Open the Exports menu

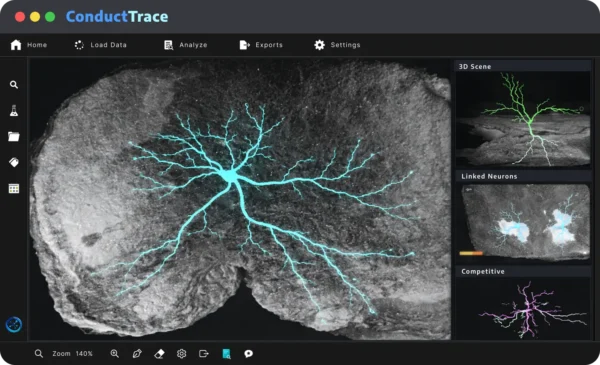coord(261,45)
